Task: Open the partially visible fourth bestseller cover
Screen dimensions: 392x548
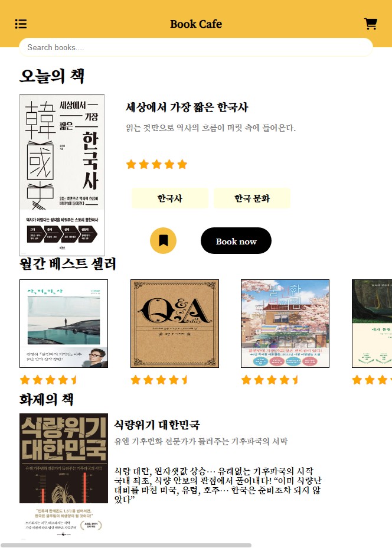Action: 372,323
